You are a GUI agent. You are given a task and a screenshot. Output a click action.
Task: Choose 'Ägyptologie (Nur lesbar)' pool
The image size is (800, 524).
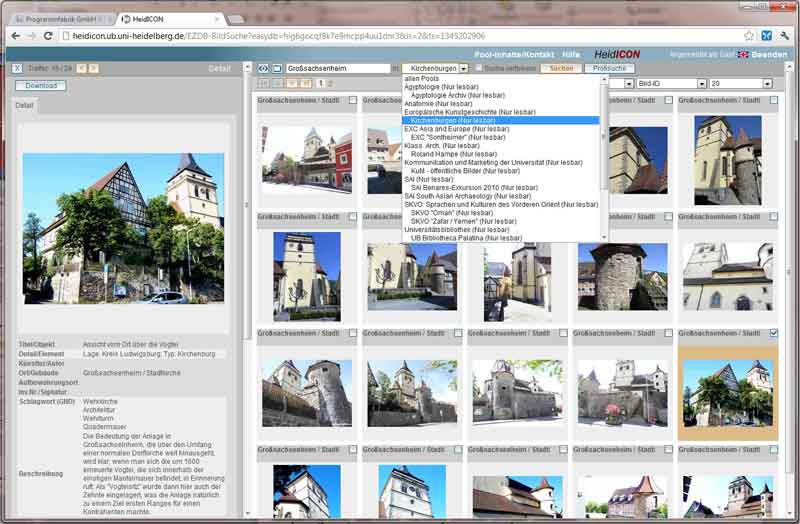(x=441, y=87)
